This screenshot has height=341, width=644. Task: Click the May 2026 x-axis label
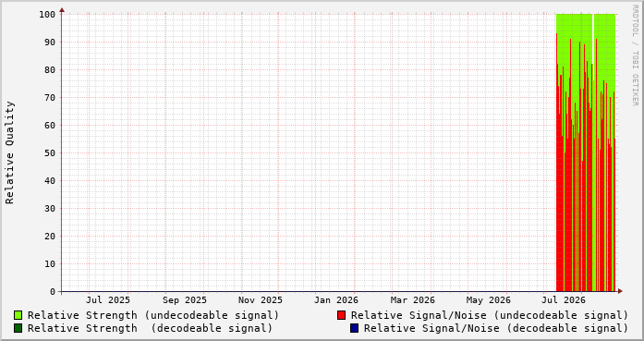click(x=489, y=300)
